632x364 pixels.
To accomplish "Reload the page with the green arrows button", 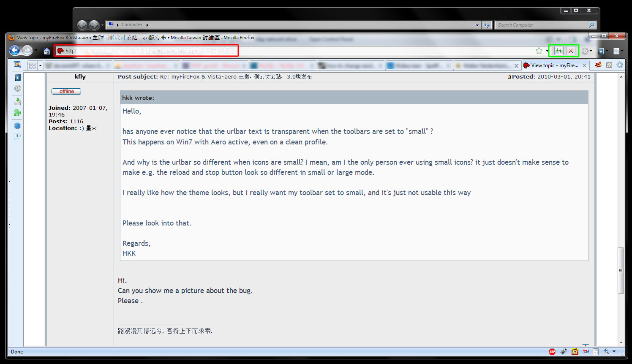I will pos(558,51).
